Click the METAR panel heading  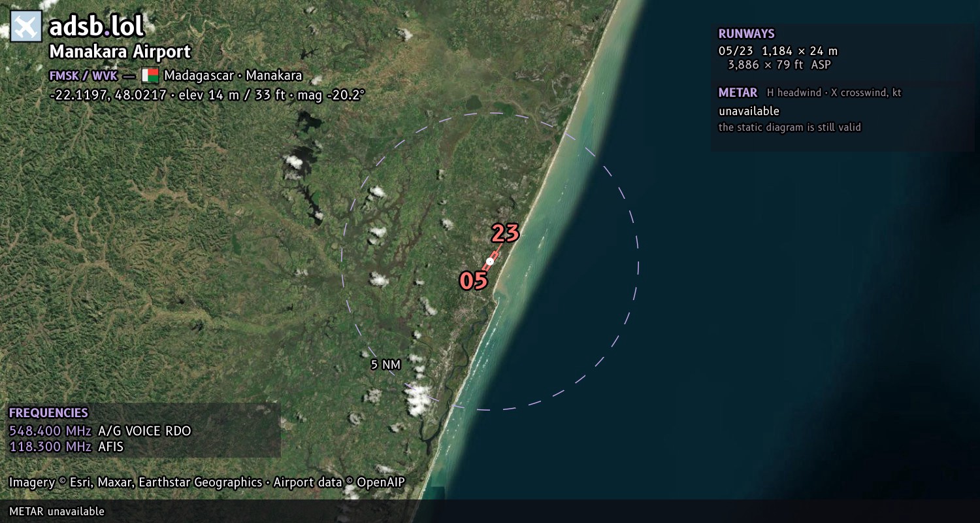coord(738,93)
